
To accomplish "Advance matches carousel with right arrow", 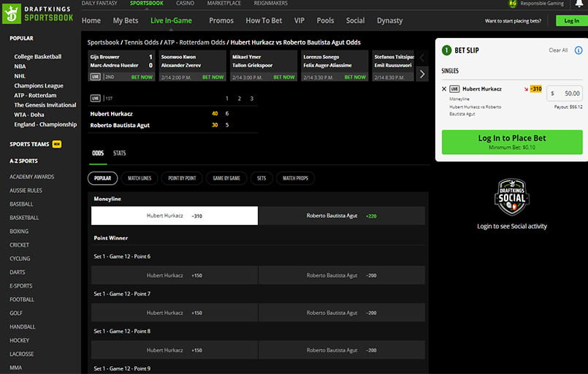I will coord(422,74).
